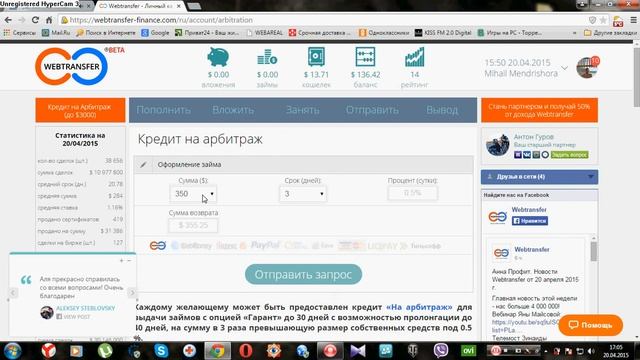The image size is (640, 360).
Task: Click the green Задать вопрос button
Action: 569,155
